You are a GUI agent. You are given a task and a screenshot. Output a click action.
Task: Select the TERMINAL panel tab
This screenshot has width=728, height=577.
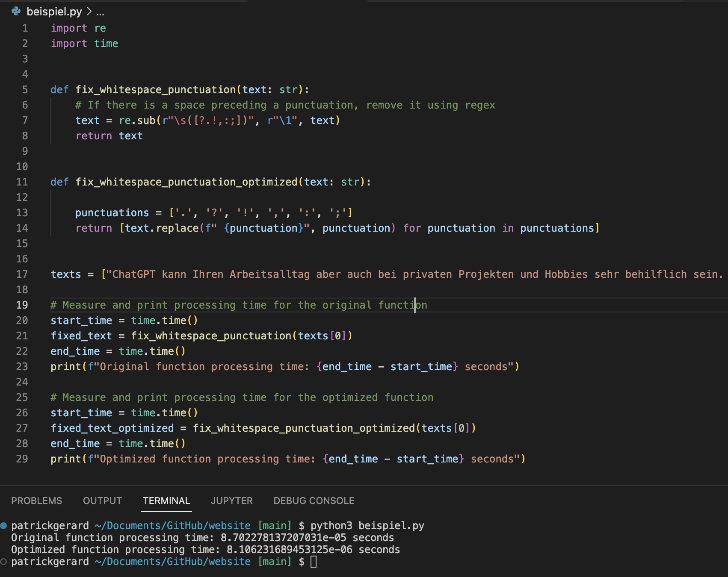(x=166, y=500)
